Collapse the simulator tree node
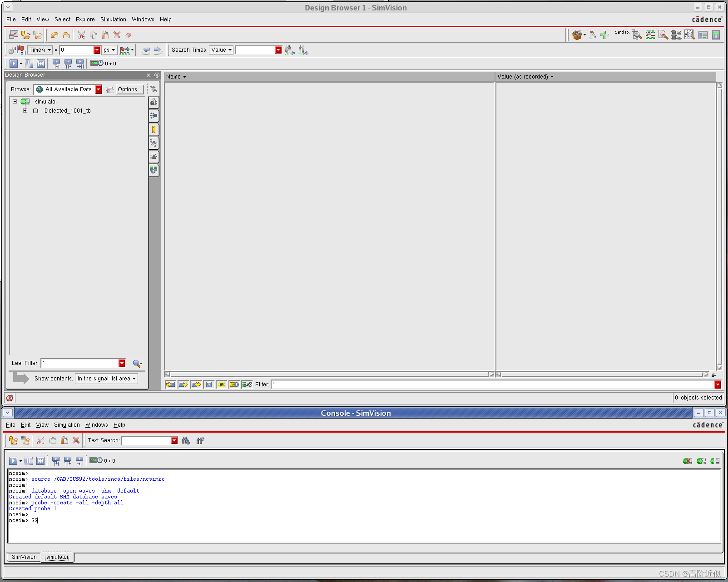This screenshot has height=582, width=728. click(15, 102)
